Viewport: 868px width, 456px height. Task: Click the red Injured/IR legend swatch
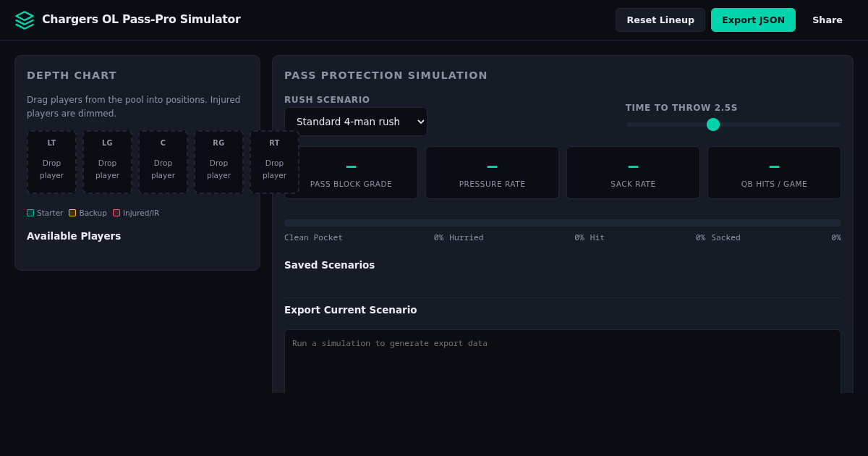tap(116, 213)
